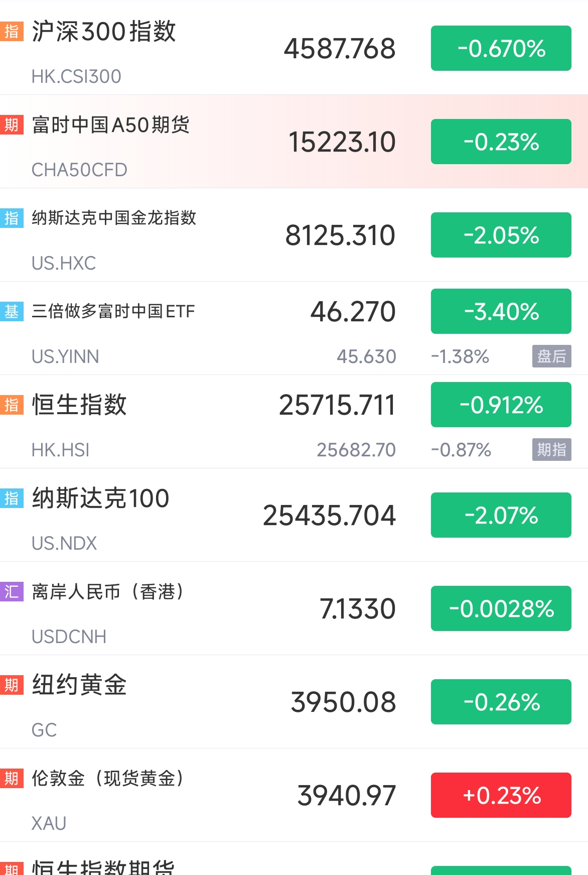The width and height of the screenshot is (588, 875).
Task: Open the 离岸人民币（香港）USDCNH row
Action: pos(294,608)
